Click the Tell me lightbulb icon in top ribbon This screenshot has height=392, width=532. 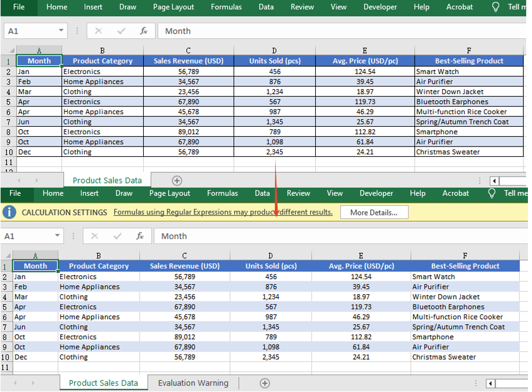click(x=495, y=7)
